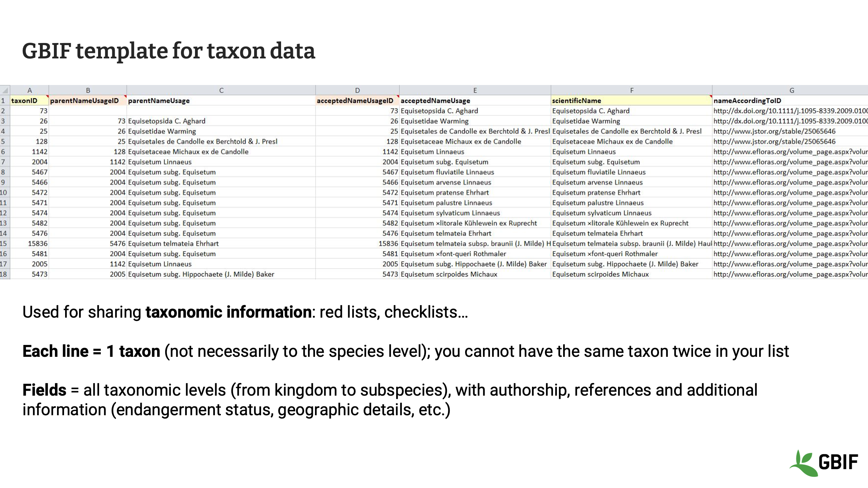Viewport: 868px width, 488px height.
Task: Click scientificName cell Equisetum palustre Linnaeus
Action: click(631, 203)
